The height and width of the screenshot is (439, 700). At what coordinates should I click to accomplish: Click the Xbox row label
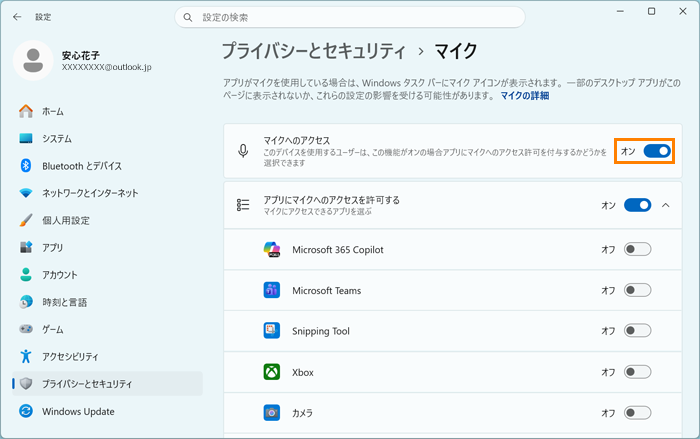pyautogui.click(x=303, y=372)
